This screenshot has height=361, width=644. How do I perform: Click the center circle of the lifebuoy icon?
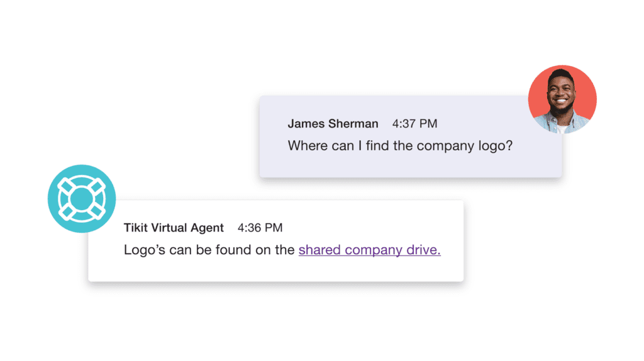[82, 199]
